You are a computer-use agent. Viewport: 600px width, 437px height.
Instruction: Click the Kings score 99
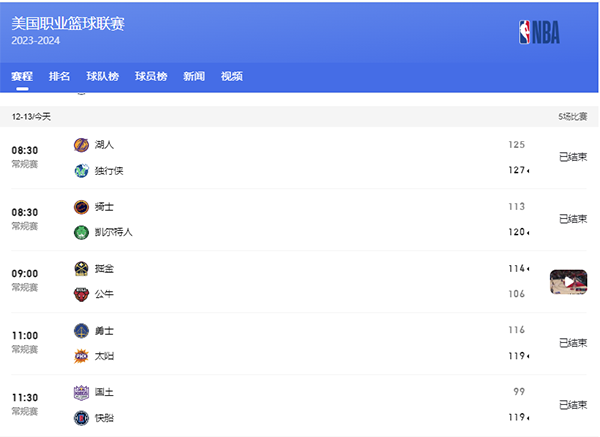click(x=519, y=391)
